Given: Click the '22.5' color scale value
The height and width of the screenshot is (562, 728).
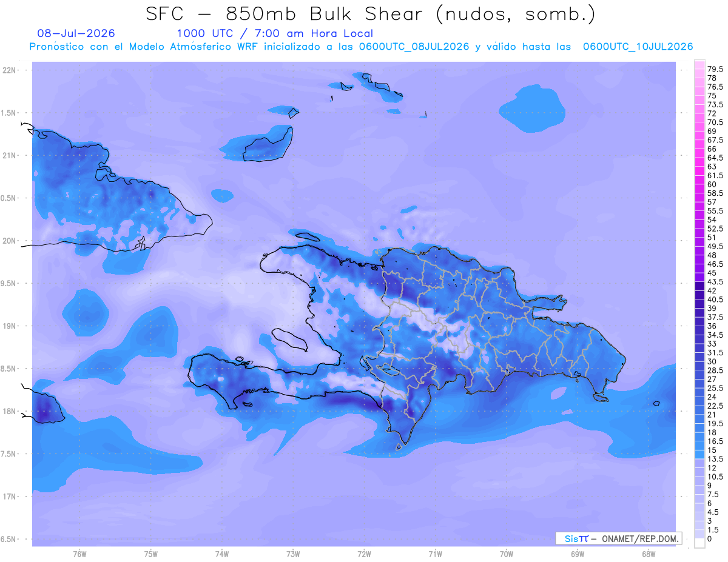Looking at the screenshot, I should point(715,406).
